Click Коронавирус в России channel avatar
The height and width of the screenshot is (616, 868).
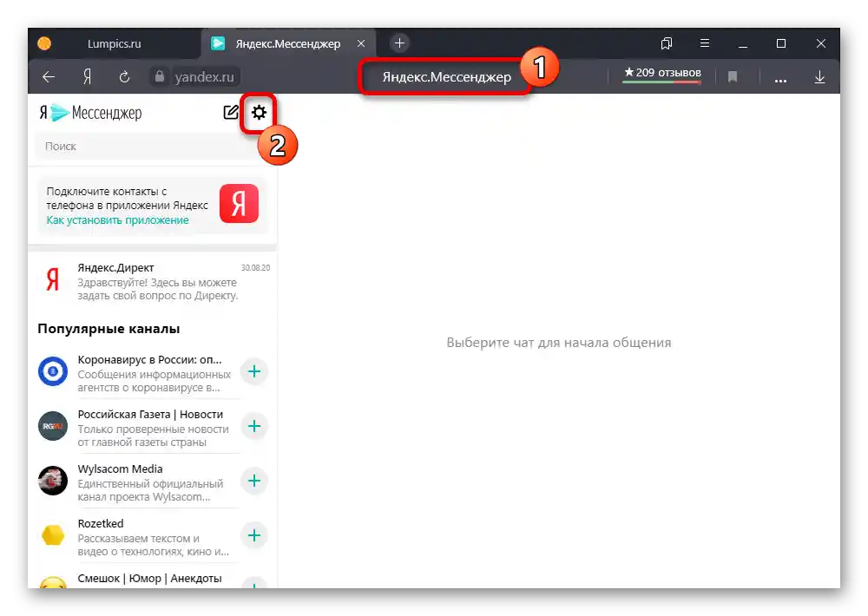click(x=53, y=371)
